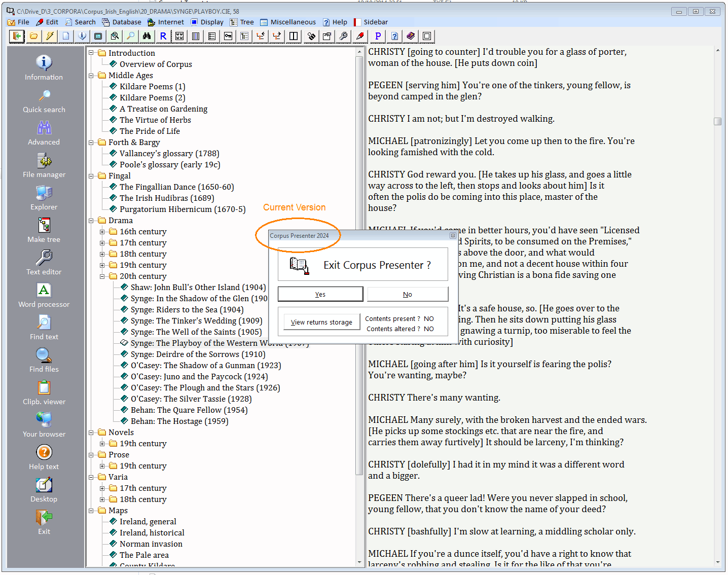Open the File manager from sidebar
The image size is (728, 575).
[x=44, y=161]
